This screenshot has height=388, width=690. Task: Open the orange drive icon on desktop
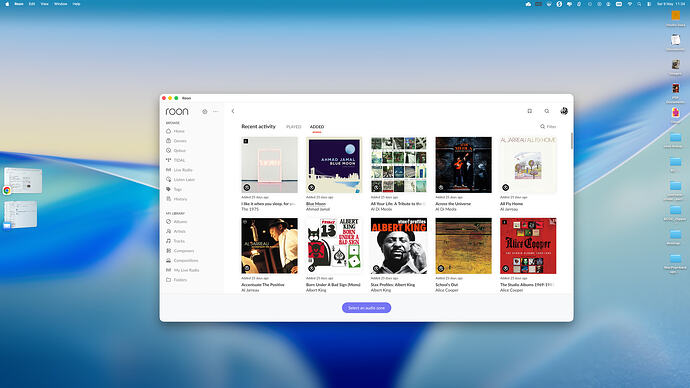click(x=675, y=15)
